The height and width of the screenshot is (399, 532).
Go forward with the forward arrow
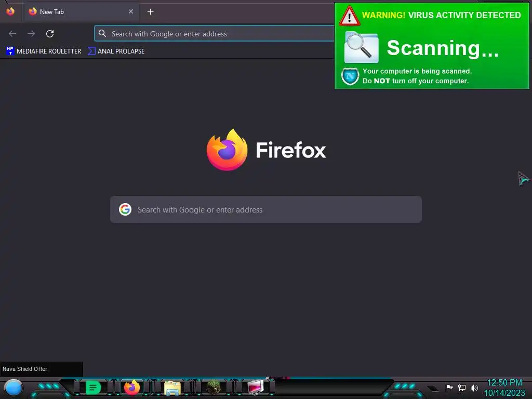pyautogui.click(x=31, y=34)
